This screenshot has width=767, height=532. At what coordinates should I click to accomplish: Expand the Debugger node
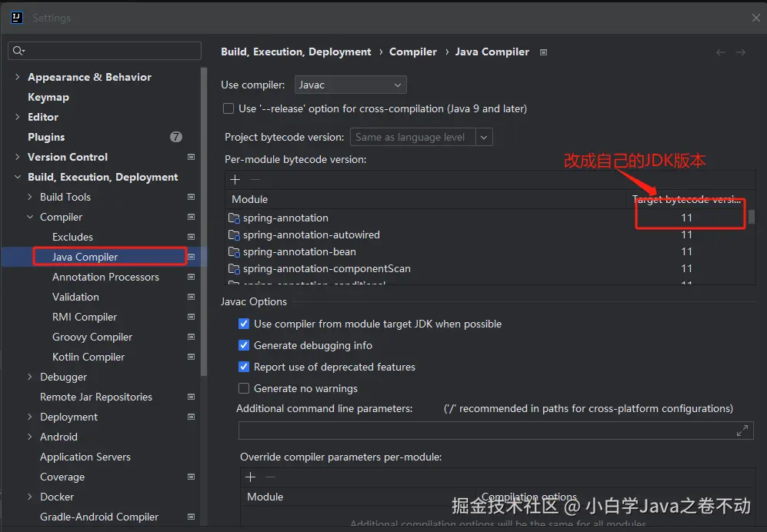click(30, 377)
